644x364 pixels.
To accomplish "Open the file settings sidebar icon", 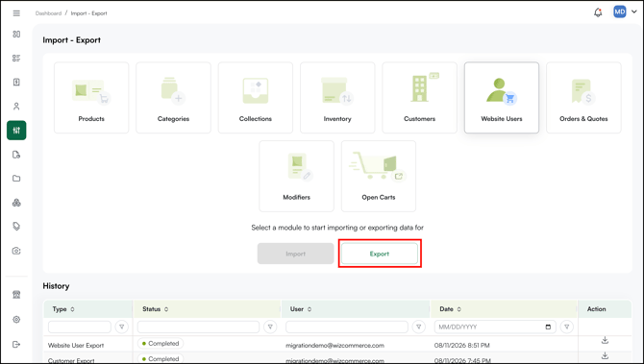I will (x=16, y=155).
